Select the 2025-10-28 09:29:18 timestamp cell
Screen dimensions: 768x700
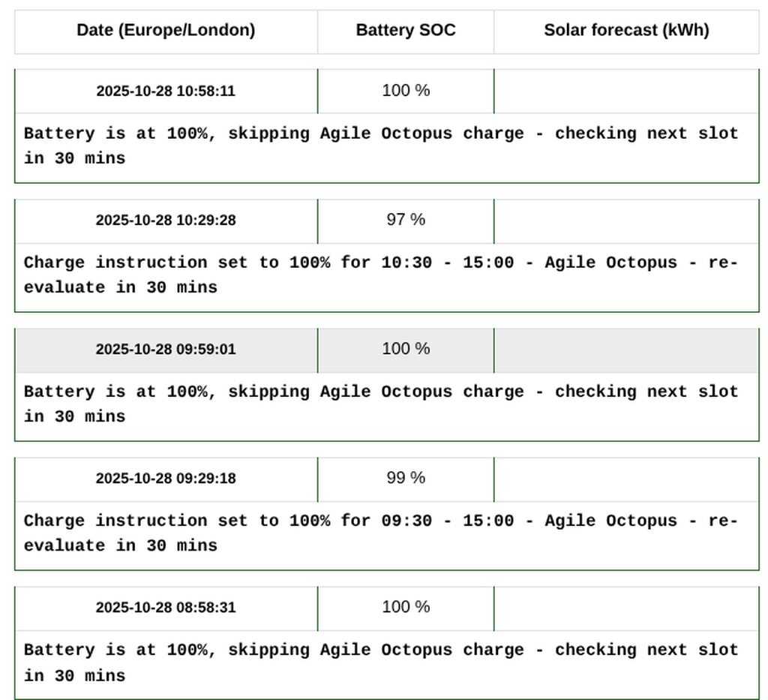point(166,479)
